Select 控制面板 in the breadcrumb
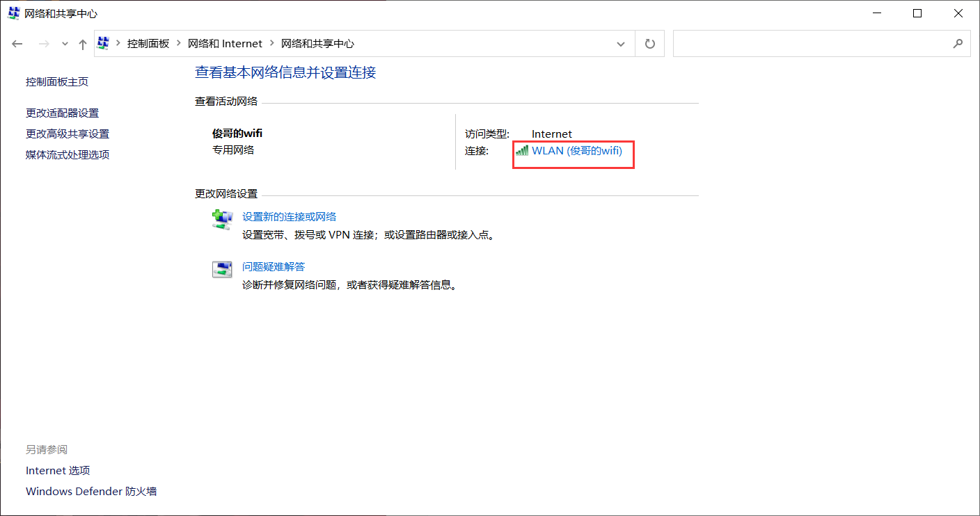Screen dimensions: 980x516 coord(148,44)
